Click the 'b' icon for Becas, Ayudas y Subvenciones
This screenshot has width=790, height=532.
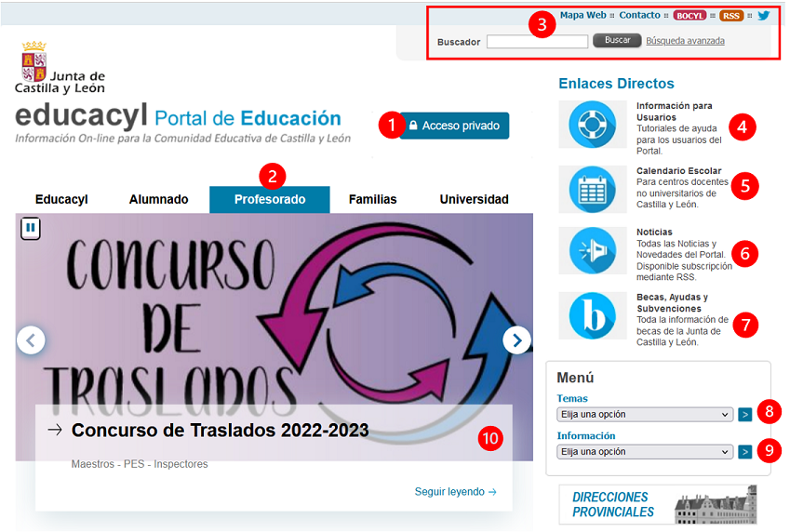point(592,316)
